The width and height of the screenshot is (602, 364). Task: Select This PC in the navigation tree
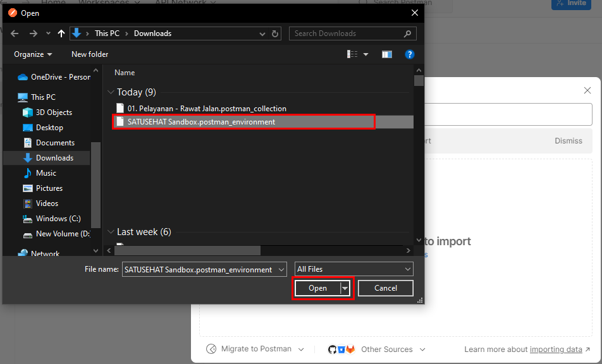click(37, 97)
